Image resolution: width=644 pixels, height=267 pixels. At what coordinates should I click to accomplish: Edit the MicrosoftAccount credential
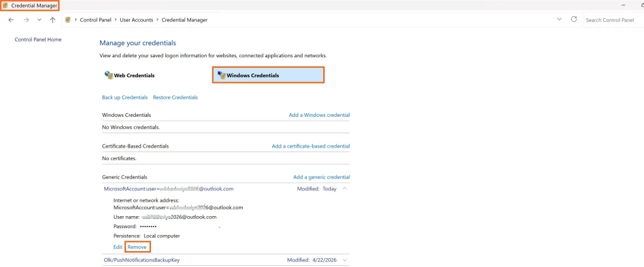[118, 247]
